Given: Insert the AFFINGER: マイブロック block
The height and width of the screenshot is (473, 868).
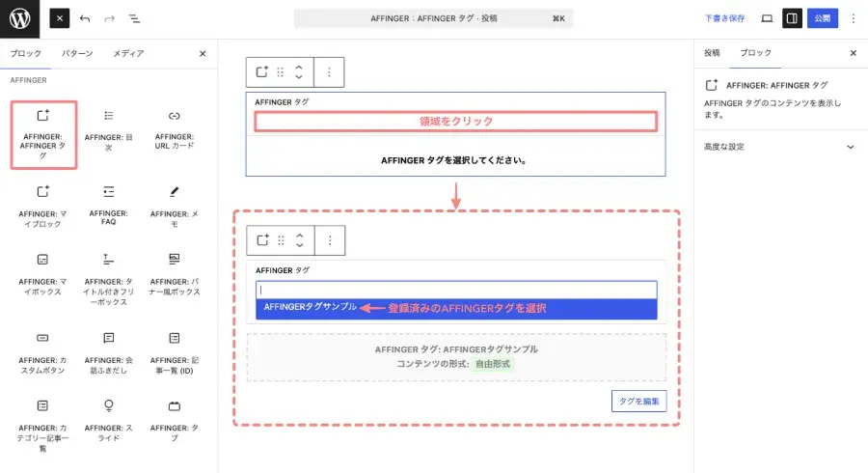Looking at the screenshot, I should pos(42,207).
